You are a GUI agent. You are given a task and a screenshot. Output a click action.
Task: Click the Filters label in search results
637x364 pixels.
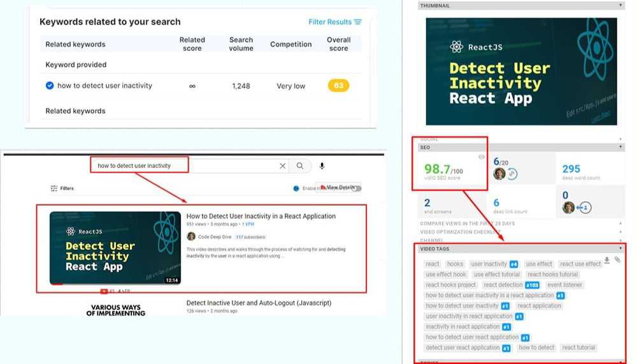point(67,188)
